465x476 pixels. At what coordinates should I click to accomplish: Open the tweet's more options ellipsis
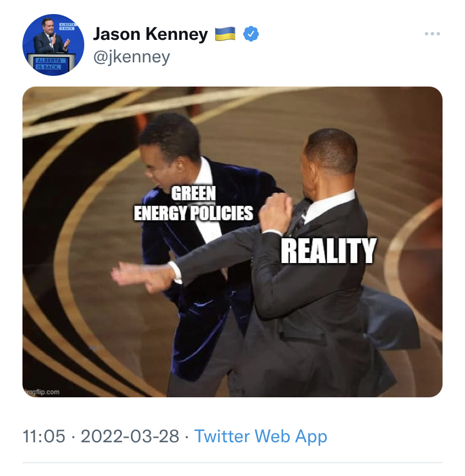coord(432,34)
